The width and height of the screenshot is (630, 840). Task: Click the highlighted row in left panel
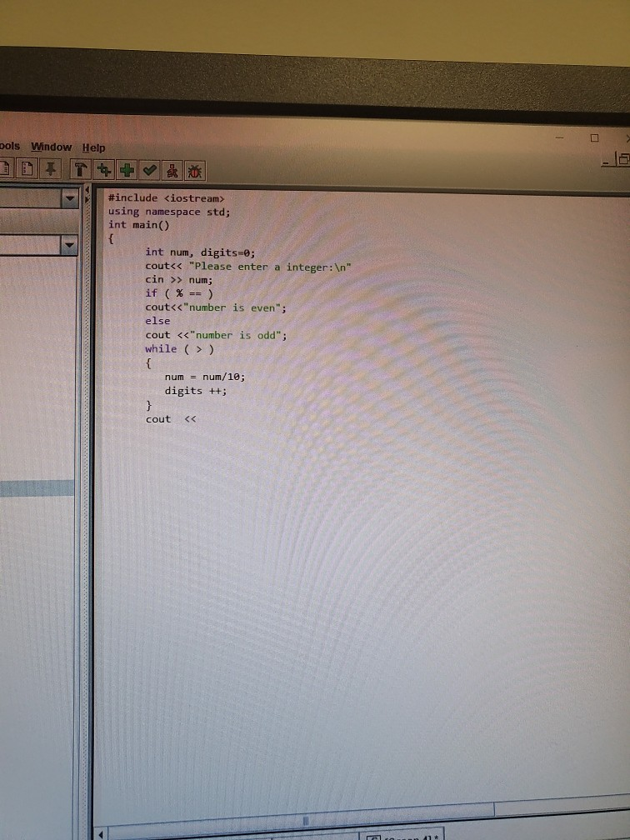[37, 488]
